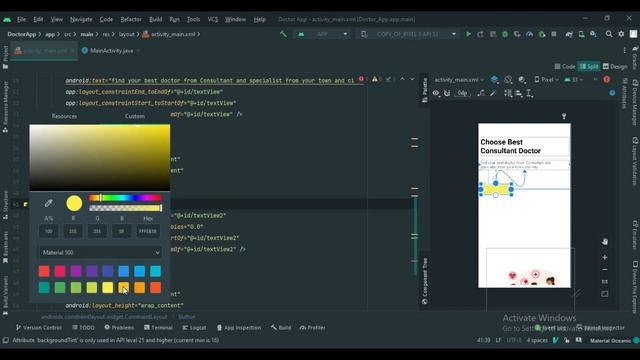The image size is (640, 360).
Task: Open the Material 500 palette dropdown
Action: 100,253
